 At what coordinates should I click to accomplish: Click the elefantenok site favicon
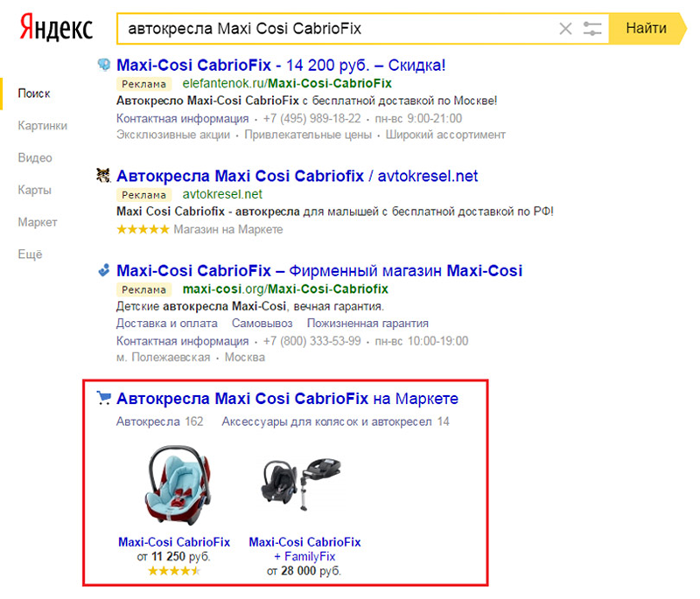(x=104, y=65)
